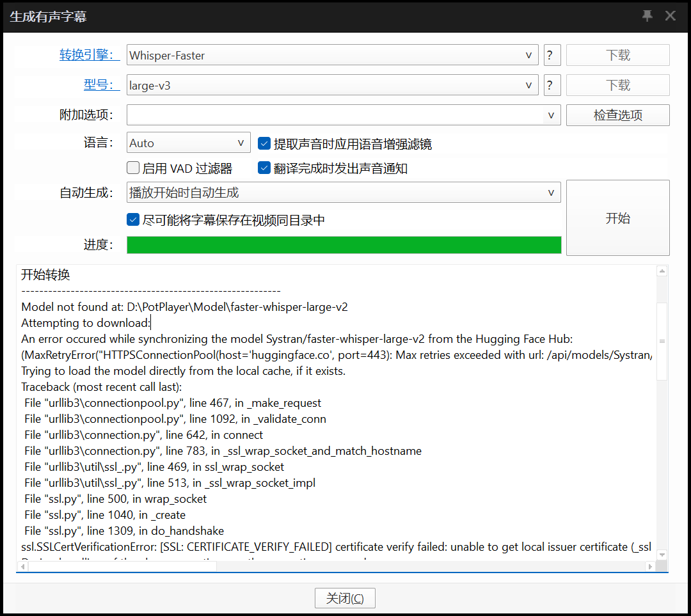Click the 'Trying to load the model directly' line
This screenshot has width=691, height=616.
(x=184, y=370)
